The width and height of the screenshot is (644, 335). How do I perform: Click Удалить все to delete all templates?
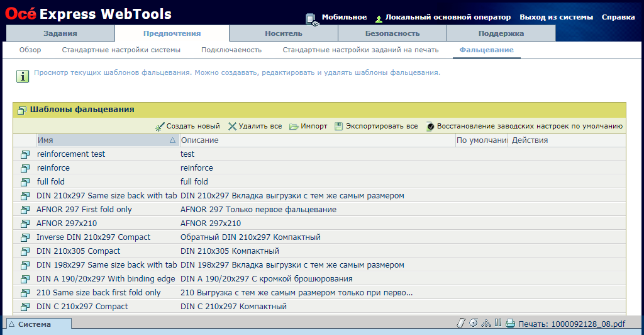[x=255, y=126]
